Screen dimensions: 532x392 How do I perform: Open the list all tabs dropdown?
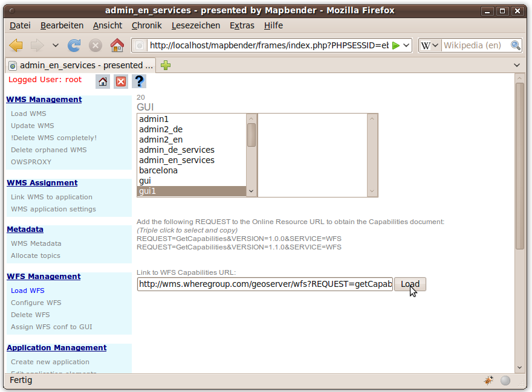(x=517, y=65)
